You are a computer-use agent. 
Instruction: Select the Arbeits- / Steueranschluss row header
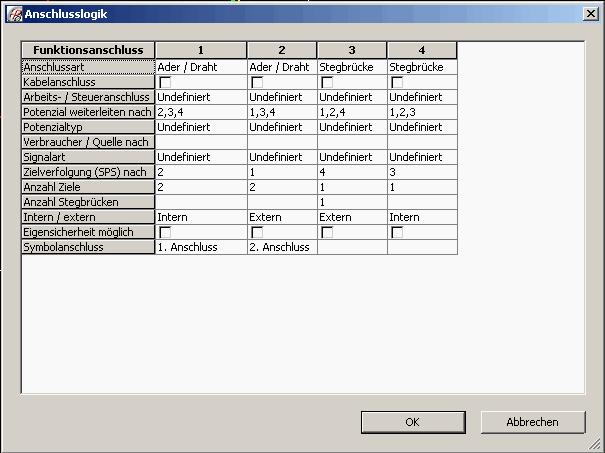[88, 97]
